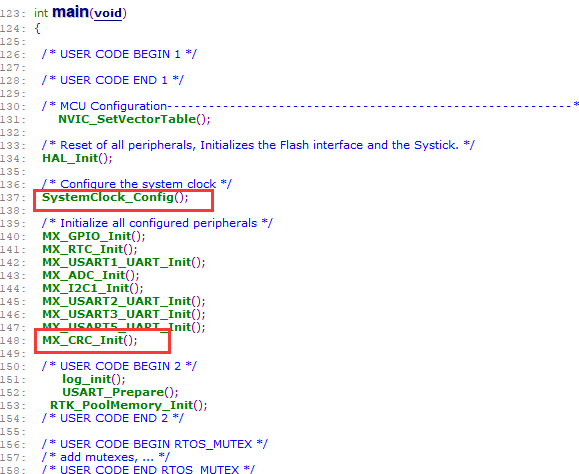This screenshot has width=579, height=474.
Task: Click line number 123
Action: click(x=13, y=14)
